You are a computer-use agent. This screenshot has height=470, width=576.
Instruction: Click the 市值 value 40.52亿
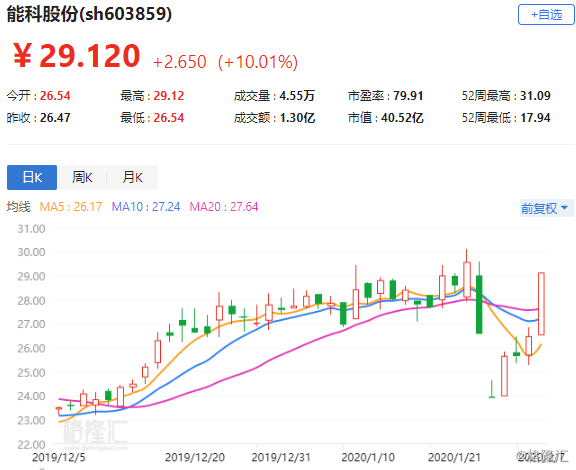[x=402, y=118]
